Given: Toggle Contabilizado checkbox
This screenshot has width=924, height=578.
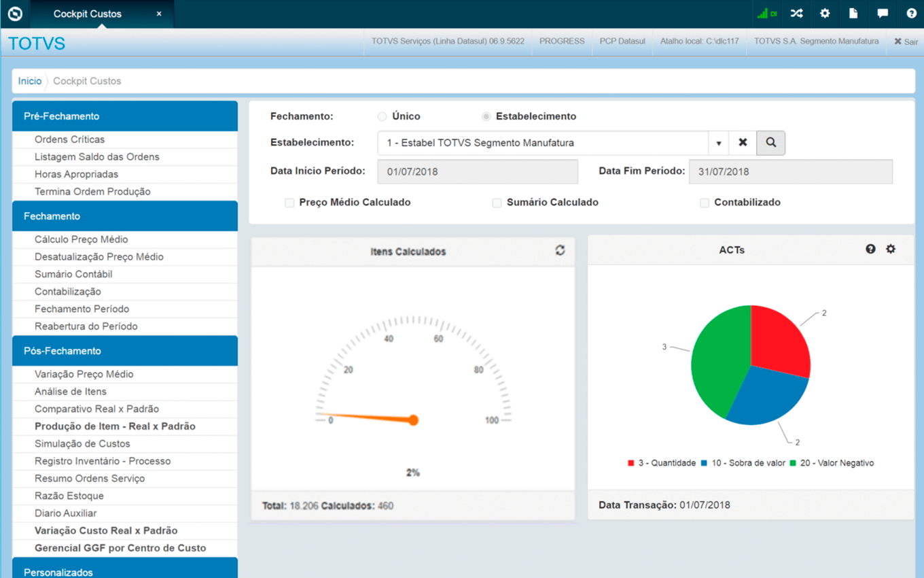Looking at the screenshot, I should [705, 203].
